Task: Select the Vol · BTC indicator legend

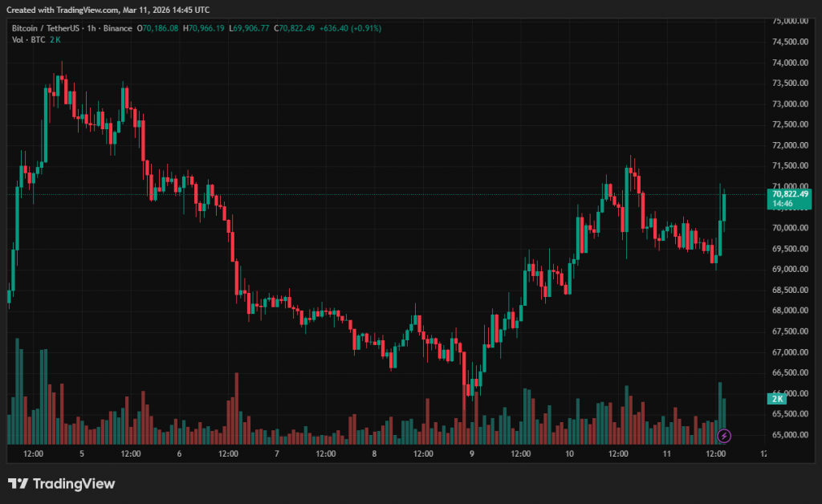Action: [x=28, y=39]
